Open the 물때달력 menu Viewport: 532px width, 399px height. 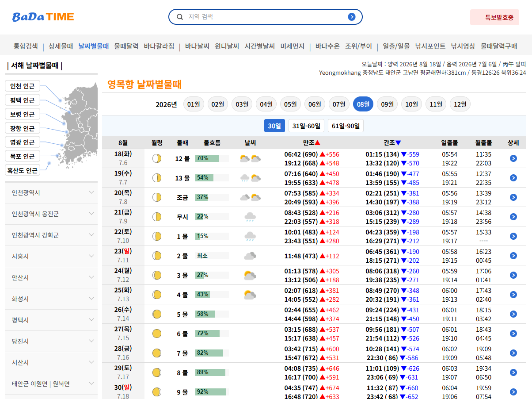click(x=126, y=46)
